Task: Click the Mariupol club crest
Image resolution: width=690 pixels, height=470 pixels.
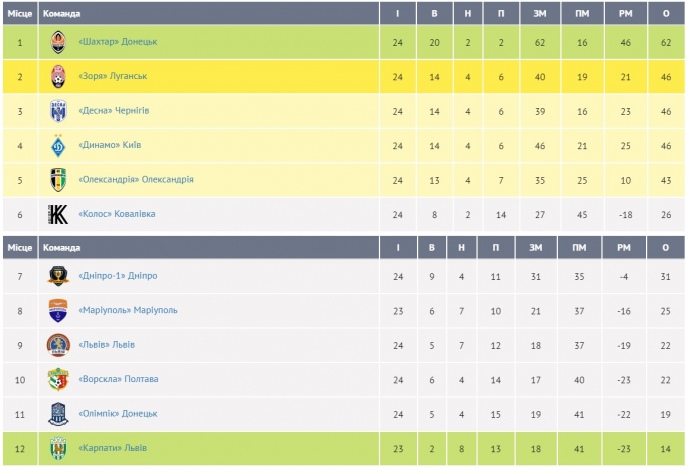Action: pyautogui.click(x=58, y=310)
